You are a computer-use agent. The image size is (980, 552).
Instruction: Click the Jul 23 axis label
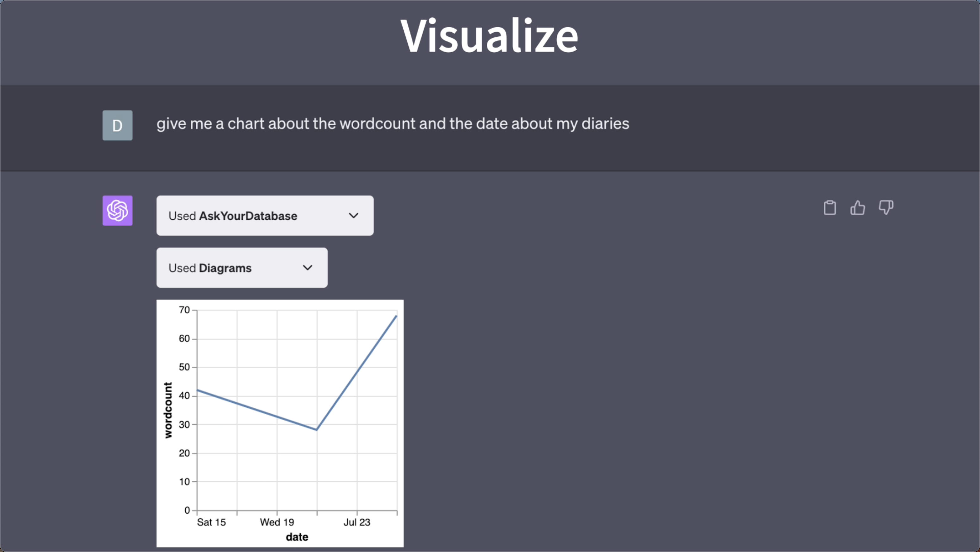(x=357, y=522)
